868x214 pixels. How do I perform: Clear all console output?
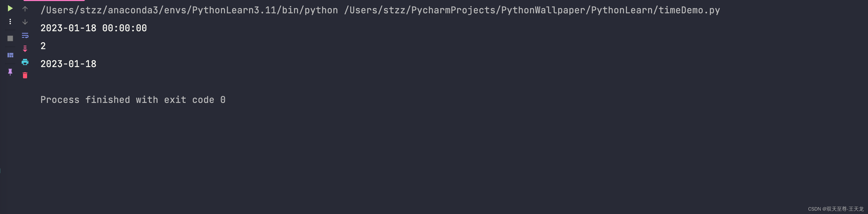point(25,75)
